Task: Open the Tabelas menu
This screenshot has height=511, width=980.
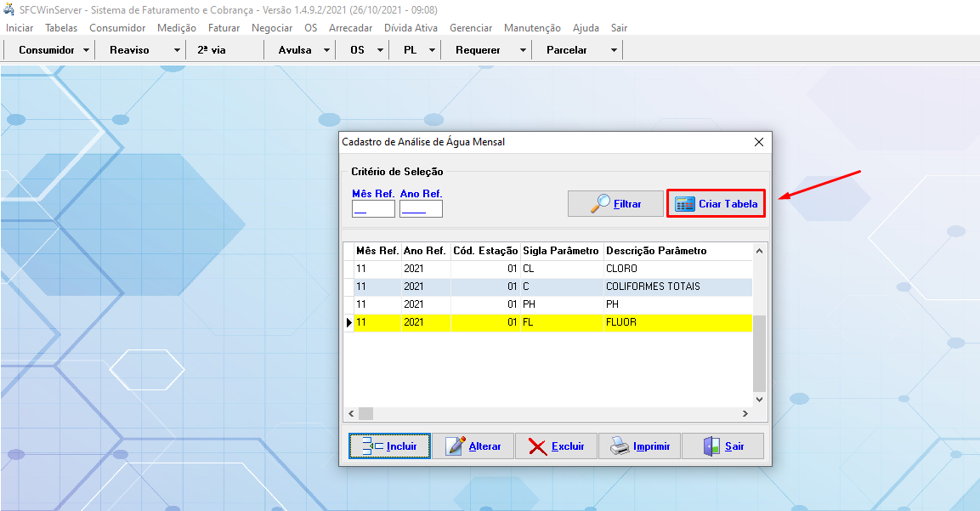Action: pos(61,28)
